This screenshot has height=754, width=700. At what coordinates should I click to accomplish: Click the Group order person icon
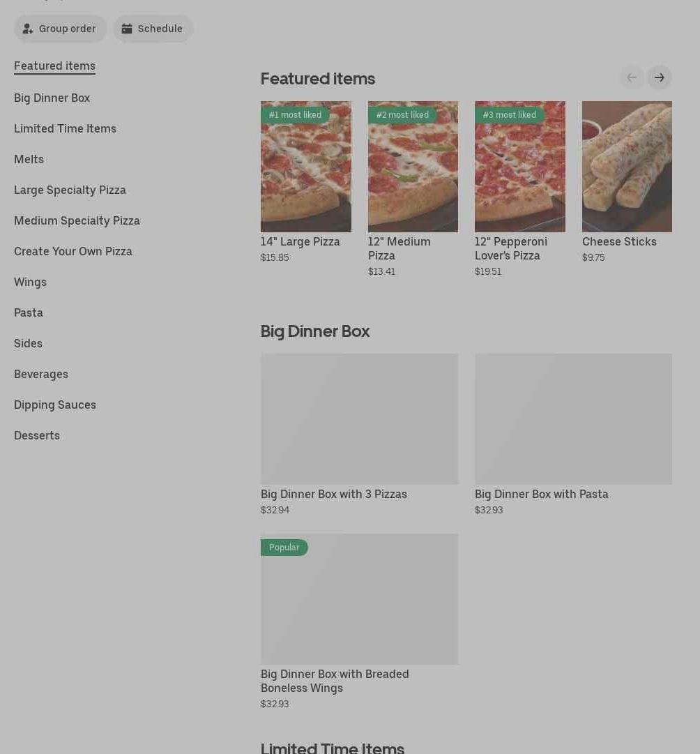28,29
